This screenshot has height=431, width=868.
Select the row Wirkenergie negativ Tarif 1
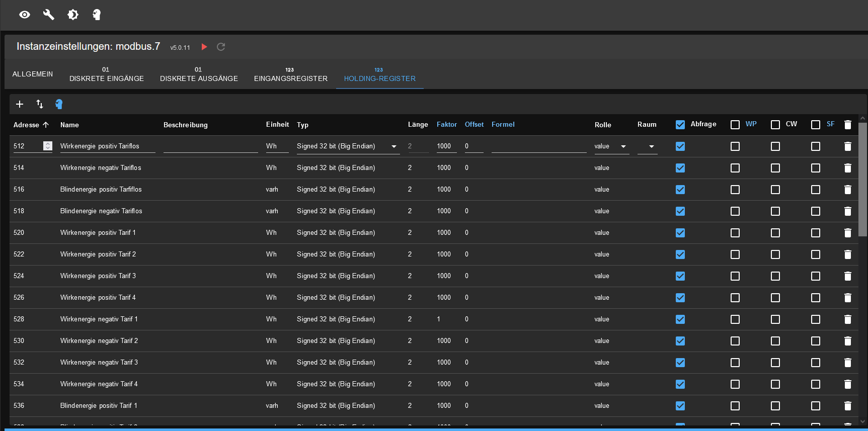click(433, 319)
